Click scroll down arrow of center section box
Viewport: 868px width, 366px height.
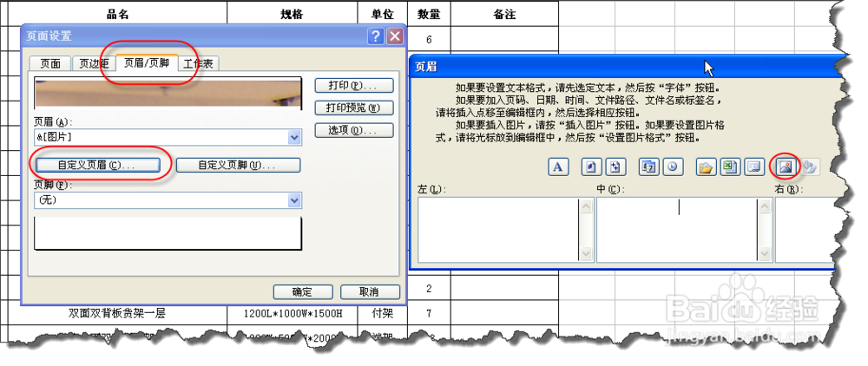pos(765,254)
